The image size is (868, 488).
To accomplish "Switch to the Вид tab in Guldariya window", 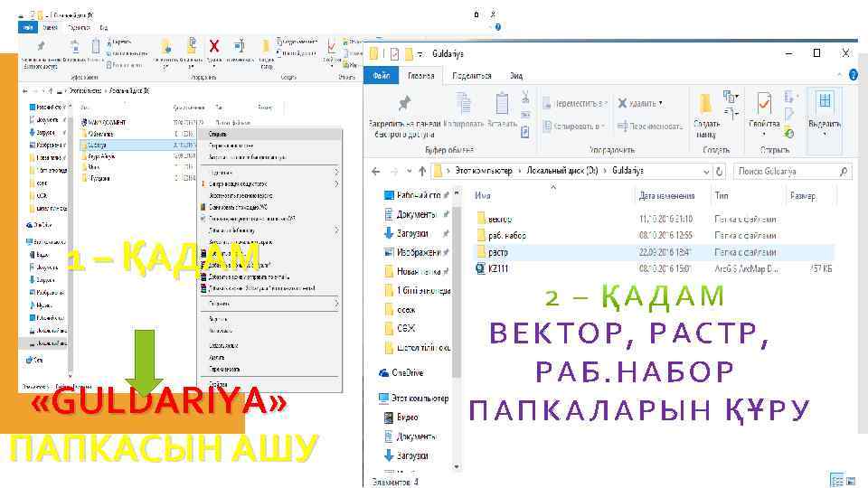I will (x=516, y=76).
